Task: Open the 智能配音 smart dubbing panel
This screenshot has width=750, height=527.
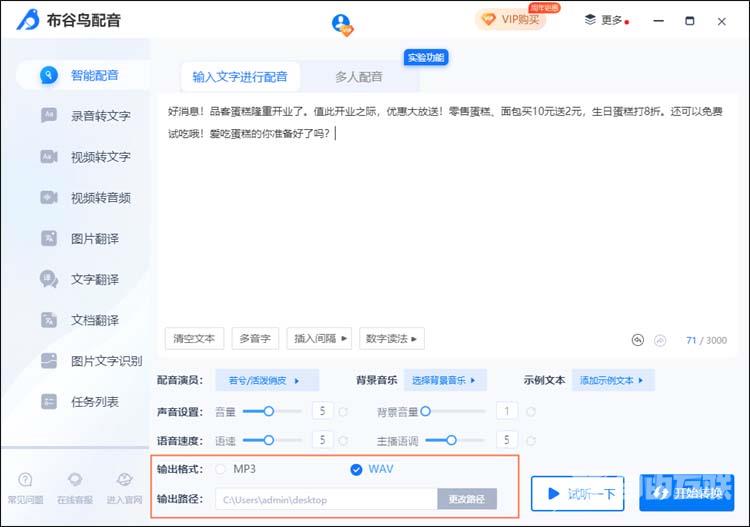Action: (82, 75)
